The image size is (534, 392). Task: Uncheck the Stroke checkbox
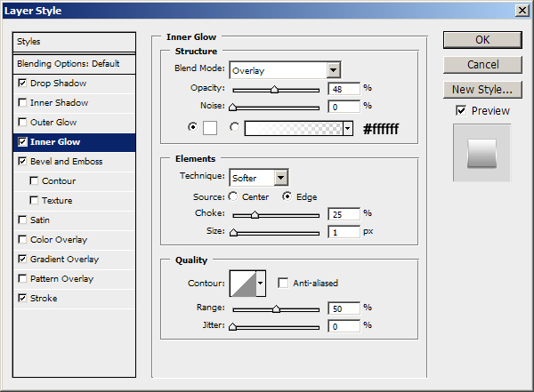tap(22, 298)
